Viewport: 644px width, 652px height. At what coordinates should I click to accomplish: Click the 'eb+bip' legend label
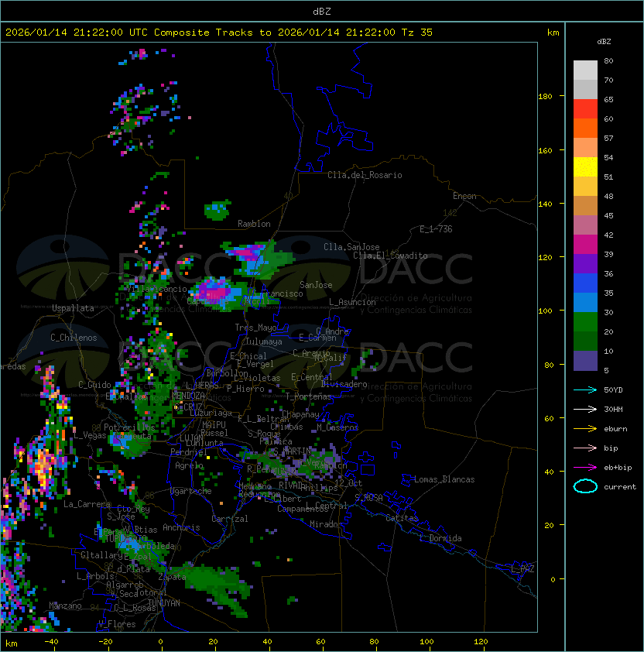click(618, 468)
